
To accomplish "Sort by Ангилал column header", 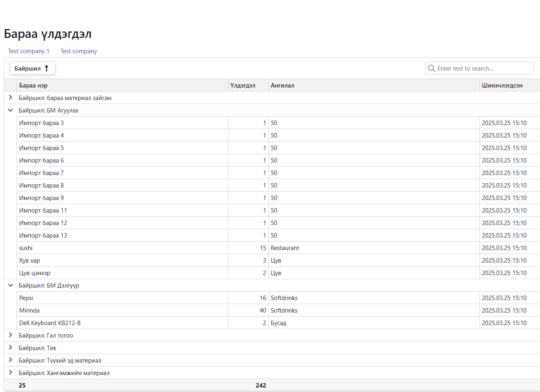I will pyautogui.click(x=374, y=85).
